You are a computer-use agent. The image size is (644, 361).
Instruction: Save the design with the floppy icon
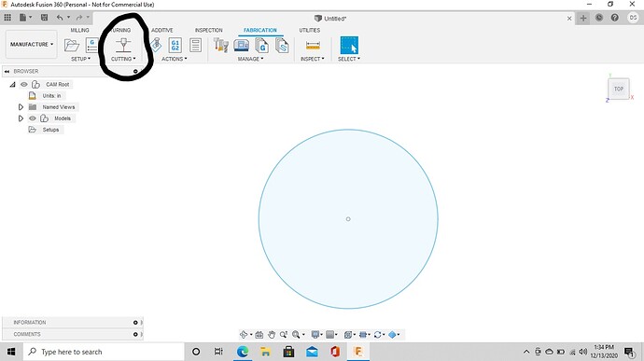click(45, 17)
